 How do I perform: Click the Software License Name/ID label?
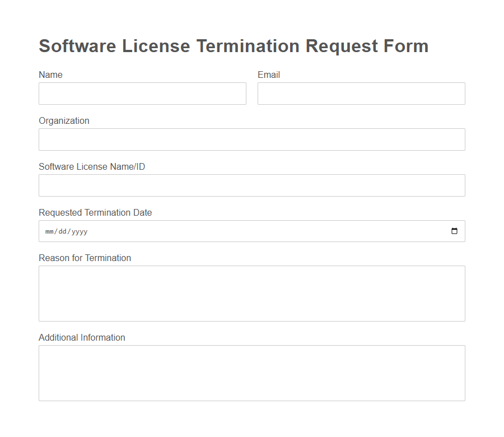point(92,166)
